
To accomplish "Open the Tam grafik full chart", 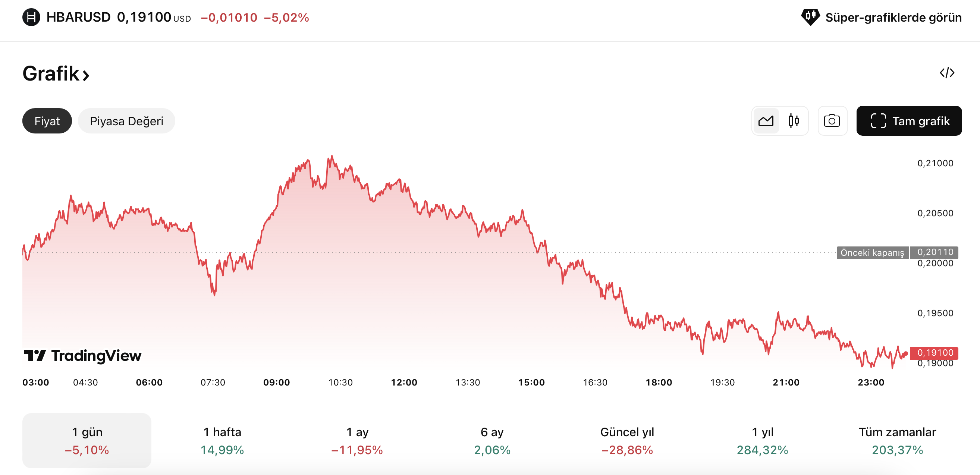I will tap(909, 121).
